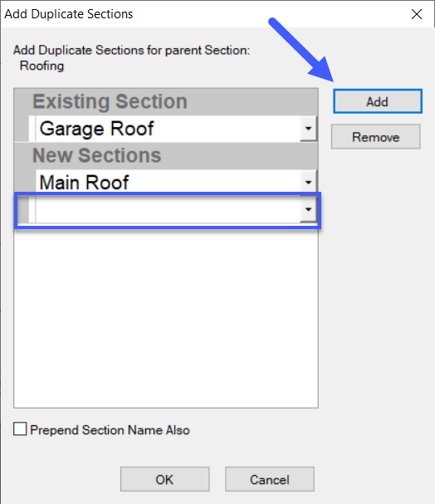Select the blank row's header cell
This screenshot has width=435, height=504.
tap(22, 209)
